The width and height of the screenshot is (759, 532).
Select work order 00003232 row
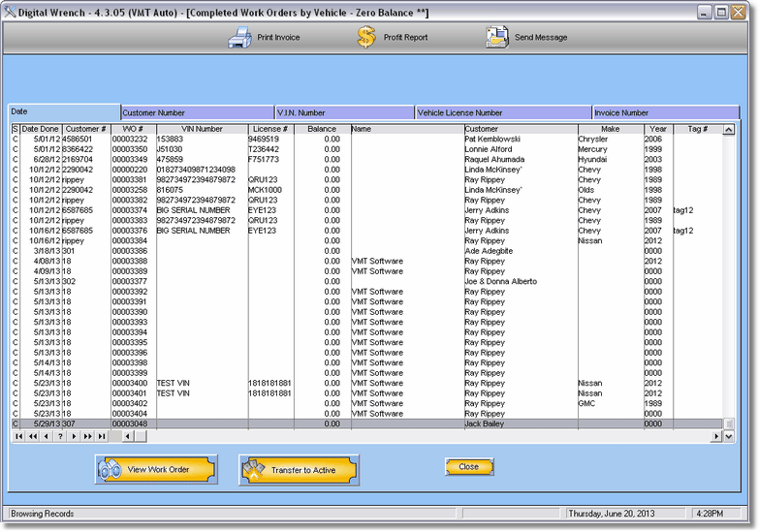click(367, 139)
